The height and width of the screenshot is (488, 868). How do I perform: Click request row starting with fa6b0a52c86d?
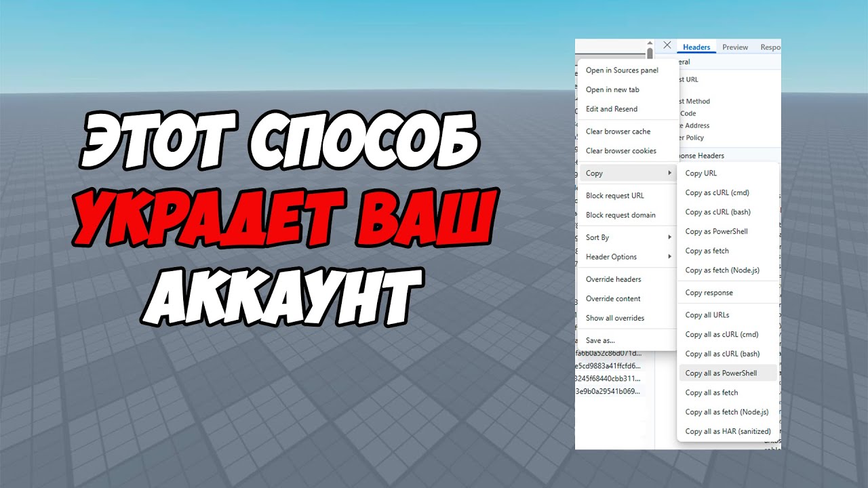pyautogui.click(x=608, y=354)
